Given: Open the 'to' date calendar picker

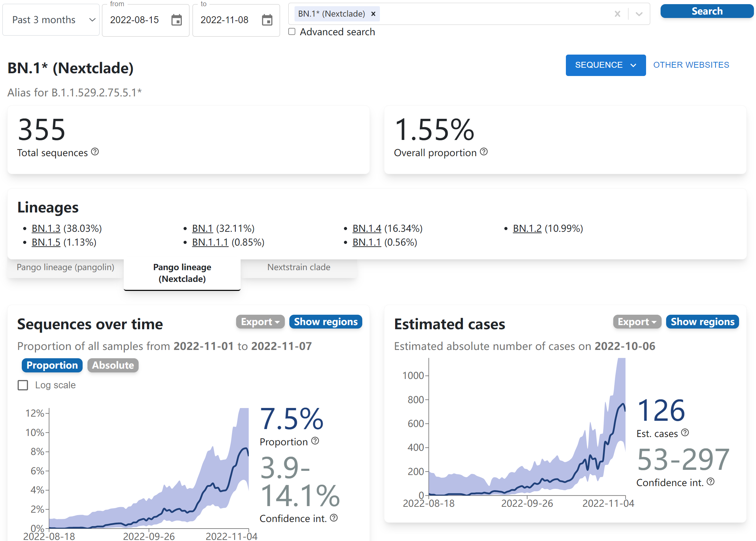Looking at the screenshot, I should point(267,20).
